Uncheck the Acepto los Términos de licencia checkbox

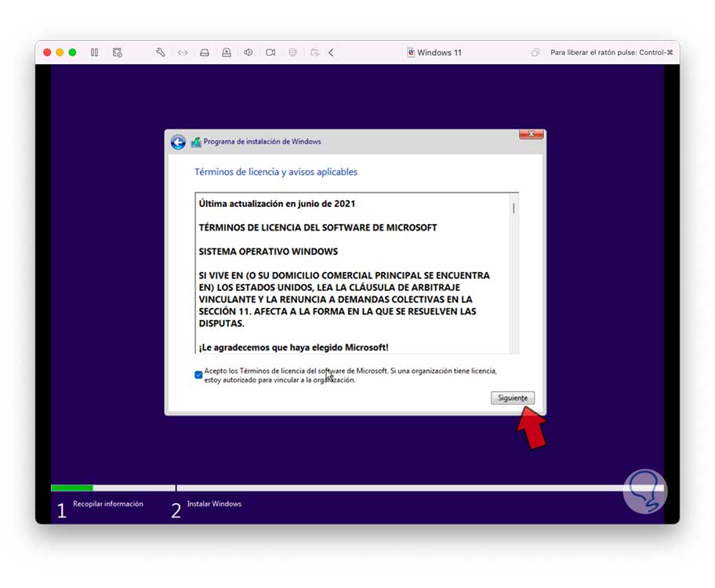pyautogui.click(x=198, y=375)
